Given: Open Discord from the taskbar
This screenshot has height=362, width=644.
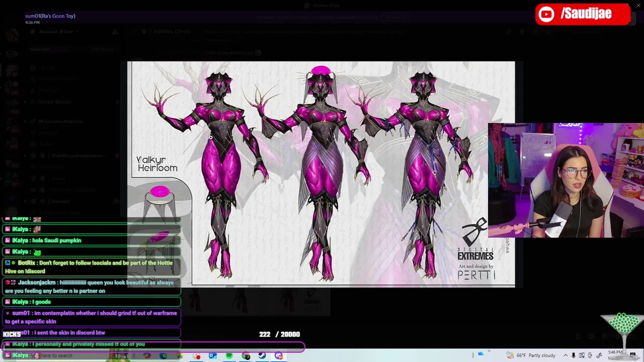Looking at the screenshot, I should [279, 356].
